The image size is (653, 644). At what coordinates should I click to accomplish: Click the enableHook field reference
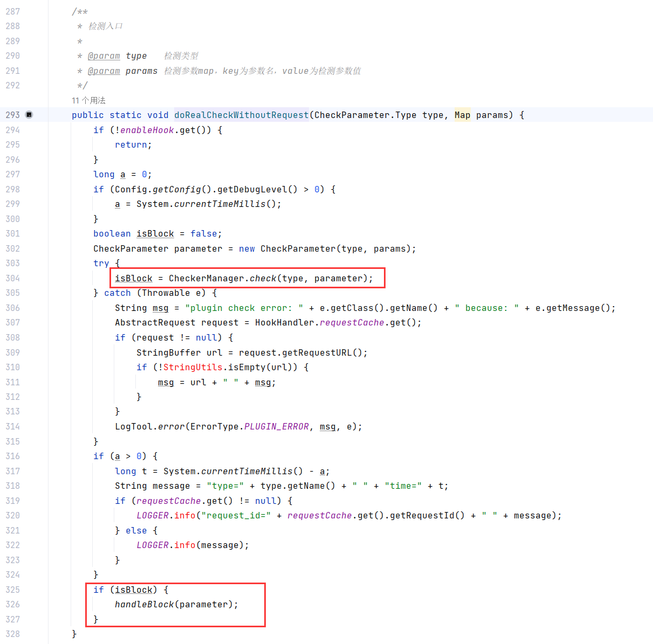147,130
